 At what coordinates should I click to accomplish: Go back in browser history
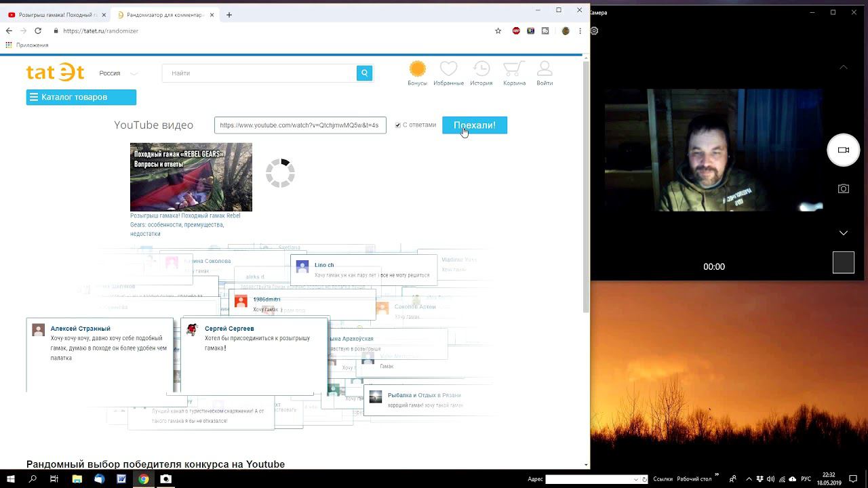point(9,30)
